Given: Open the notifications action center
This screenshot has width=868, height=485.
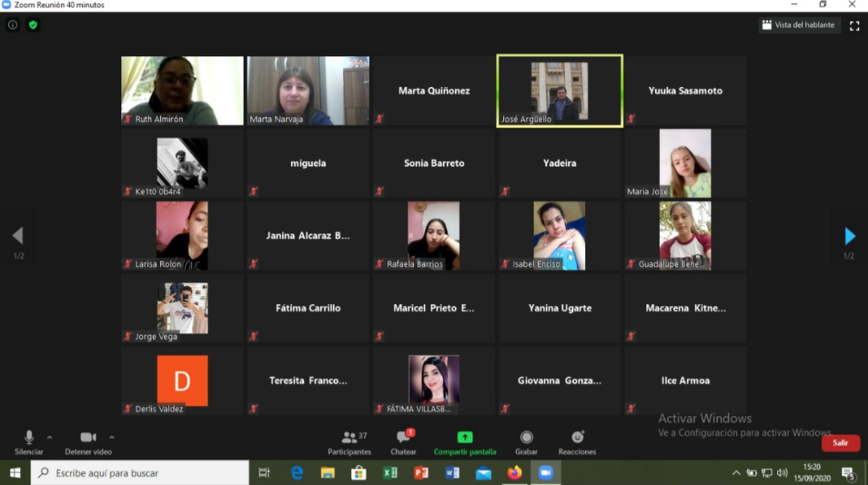Looking at the screenshot, I should pyautogui.click(x=848, y=473).
